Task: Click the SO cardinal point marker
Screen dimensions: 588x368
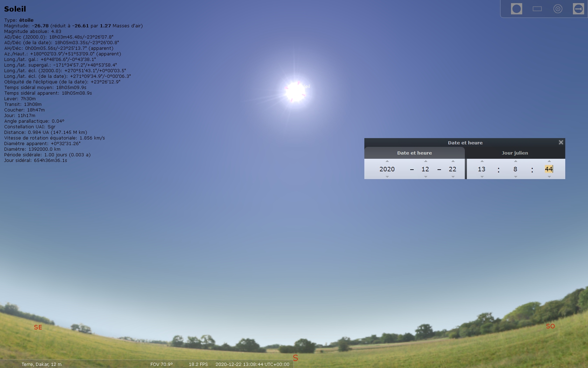Action: pos(551,326)
